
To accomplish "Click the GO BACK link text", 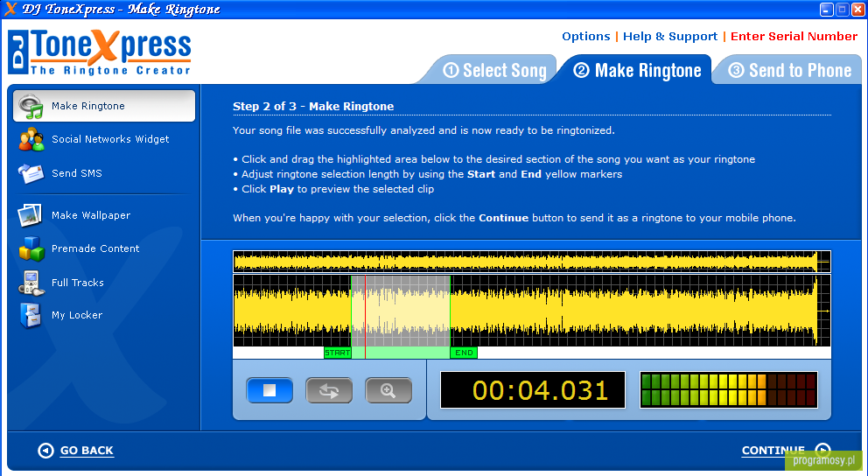I will tap(87, 451).
